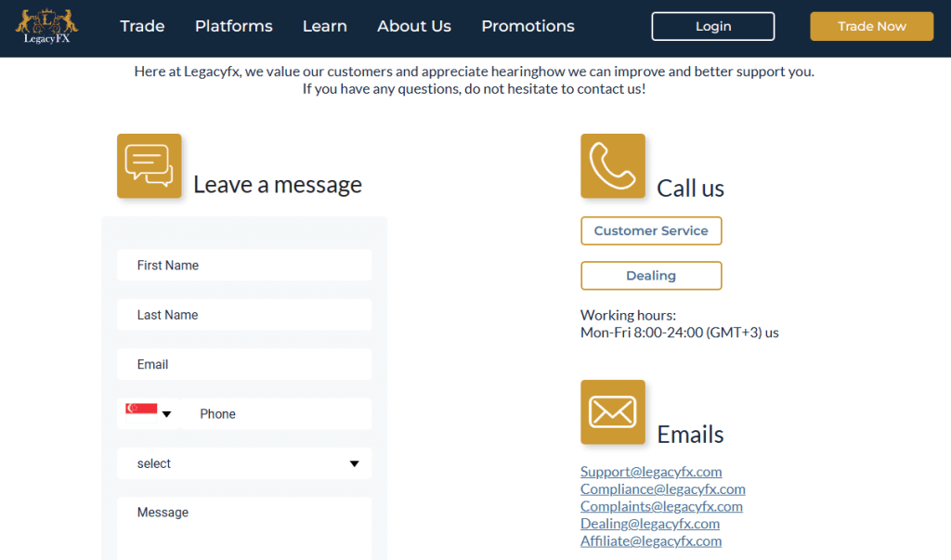Viewport: 951px width, 560px height.
Task: Open the About Us menu
Action: coord(413,26)
